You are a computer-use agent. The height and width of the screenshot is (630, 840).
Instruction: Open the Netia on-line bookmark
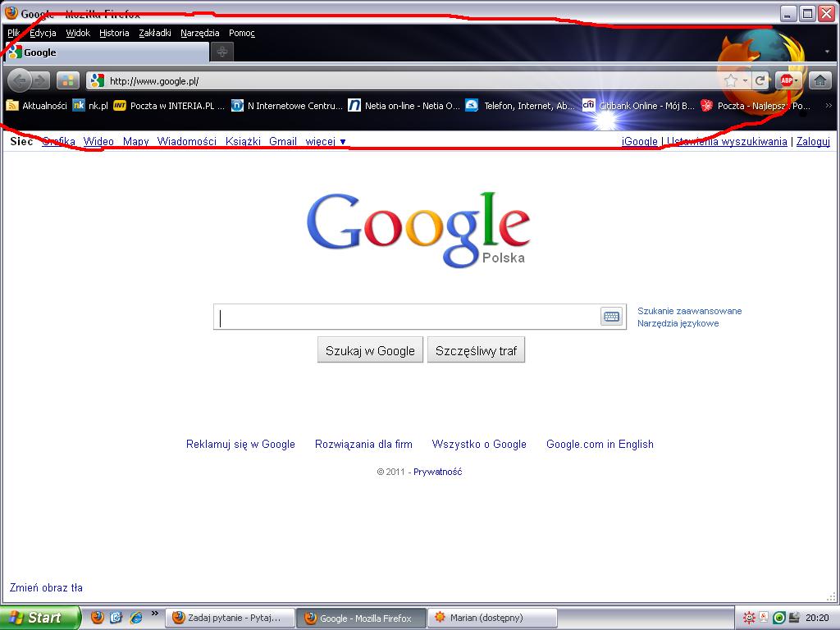pyautogui.click(x=404, y=106)
